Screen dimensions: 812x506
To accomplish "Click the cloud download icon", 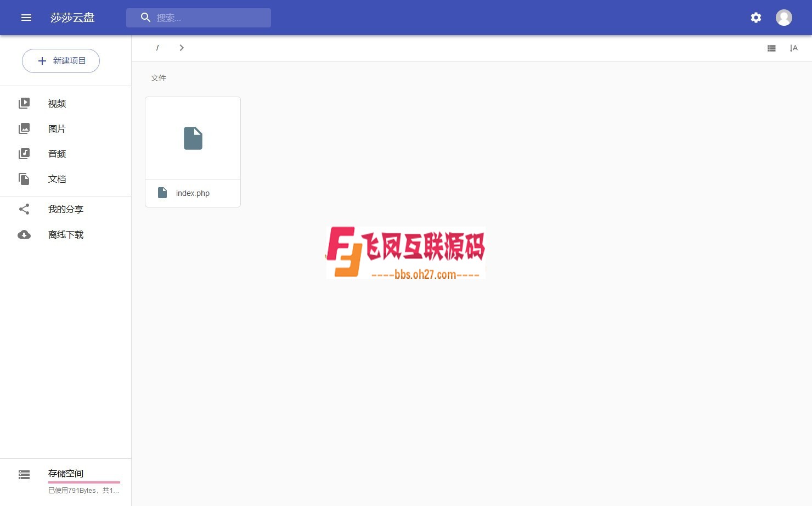I will coord(24,234).
